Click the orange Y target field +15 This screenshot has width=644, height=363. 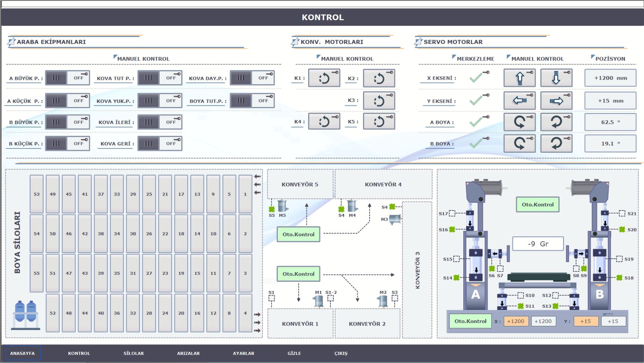click(x=586, y=321)
